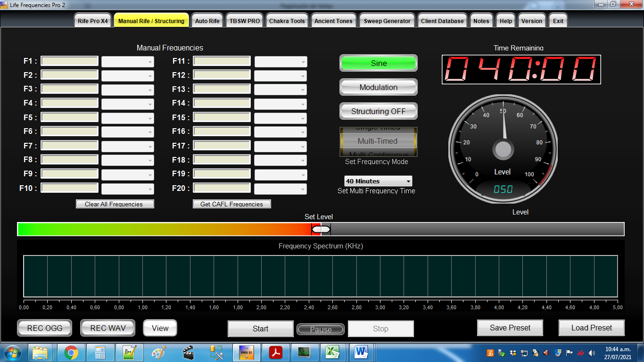Image resolution: width=644 pixels, height=362 pixels.
Task: Expand the dropdown next to F3
Action: 128,90
